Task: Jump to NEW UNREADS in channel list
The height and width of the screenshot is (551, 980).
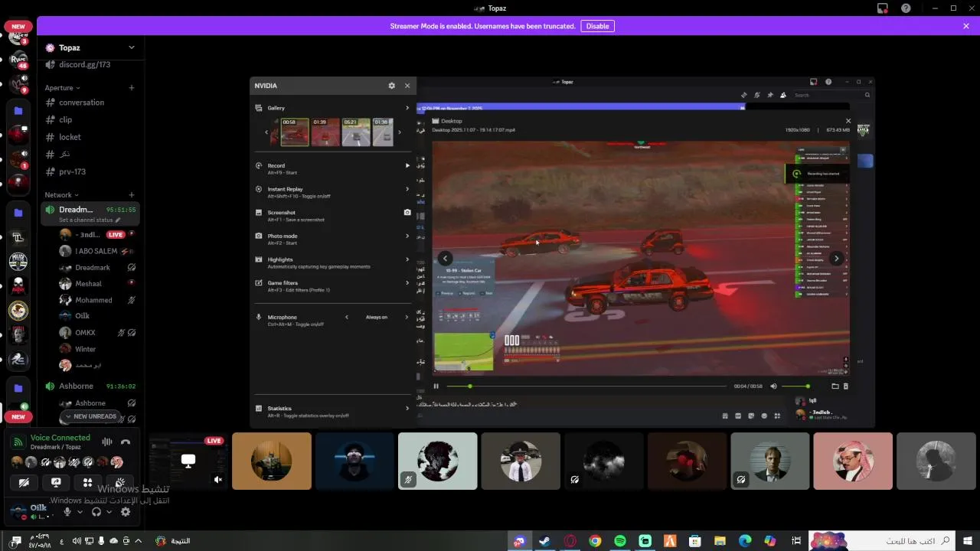Action: coord(90,416)
